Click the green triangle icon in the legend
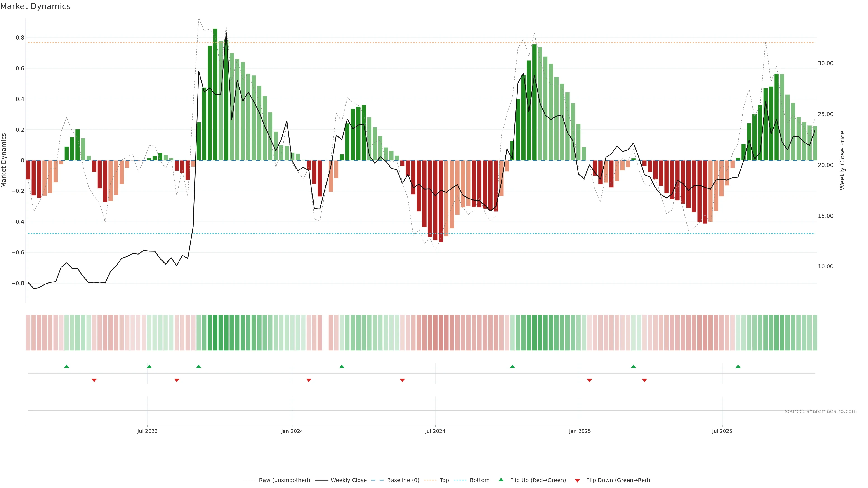Screen dimensions: 868x488 501,480
